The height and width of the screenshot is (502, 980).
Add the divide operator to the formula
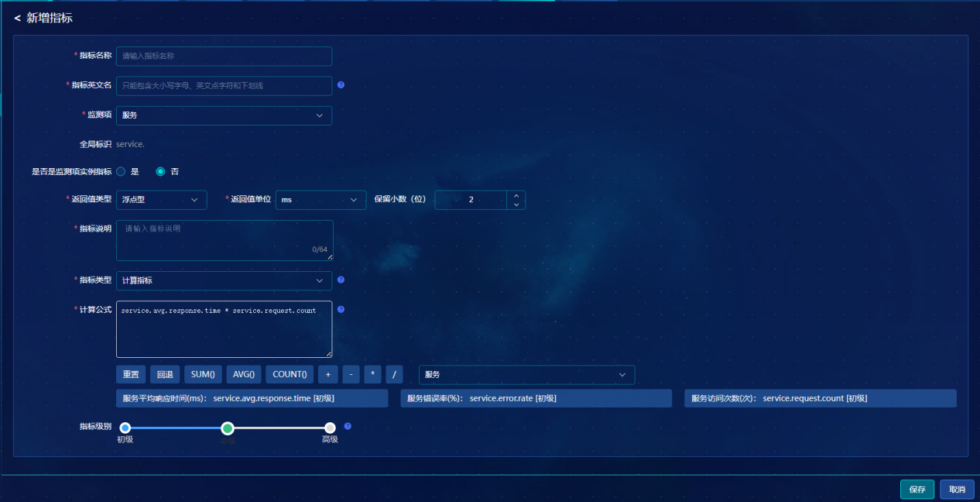point(394,375)
